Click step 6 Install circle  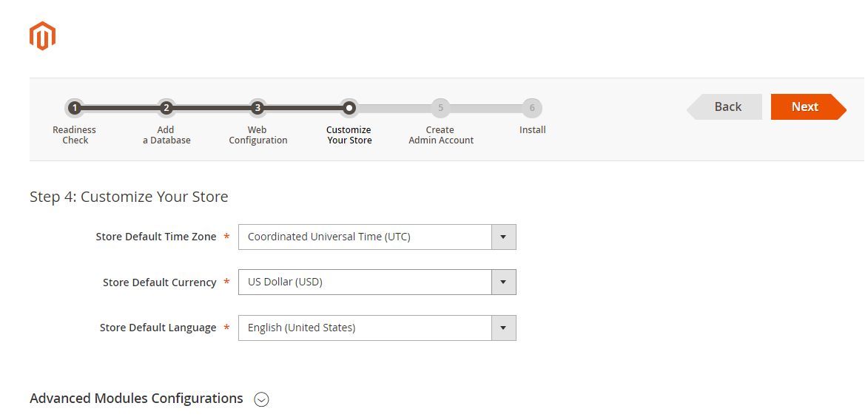[532, 108]
